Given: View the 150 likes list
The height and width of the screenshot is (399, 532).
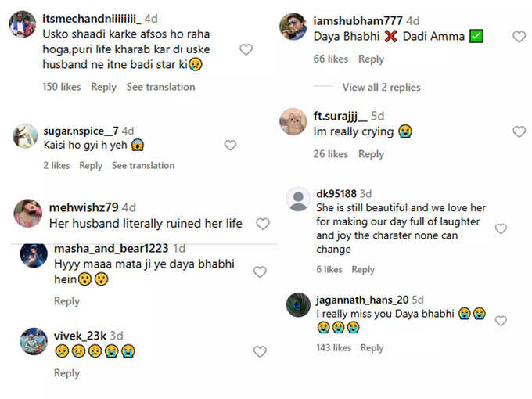Looking at the screenshot, I should click(61, 87).
